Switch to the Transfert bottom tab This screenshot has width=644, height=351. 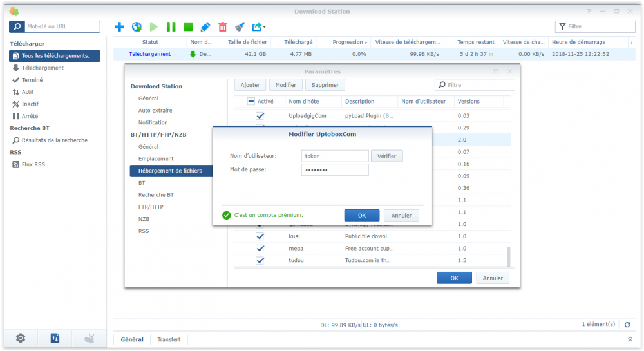click(x=169, y=339)
